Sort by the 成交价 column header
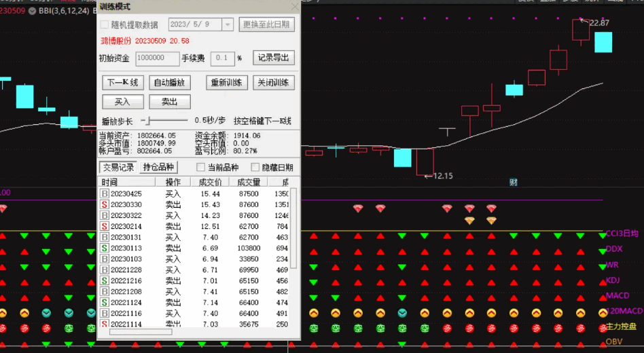This screenshot has width=644, height=353. (211, 182)
